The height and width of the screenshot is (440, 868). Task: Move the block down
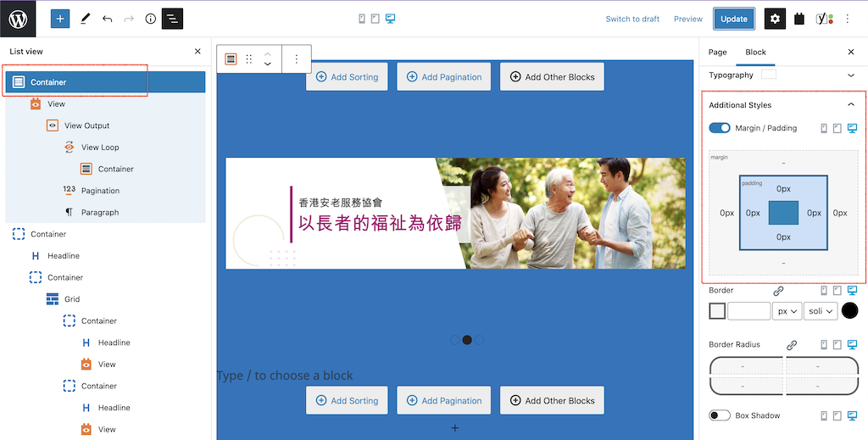click(x=267, y=64)
